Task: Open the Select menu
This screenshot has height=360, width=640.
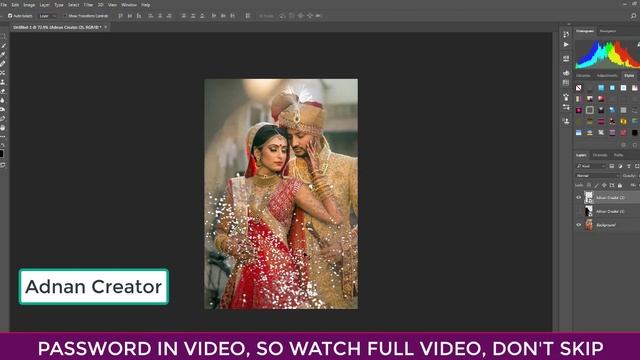Action: coord(73,5)
